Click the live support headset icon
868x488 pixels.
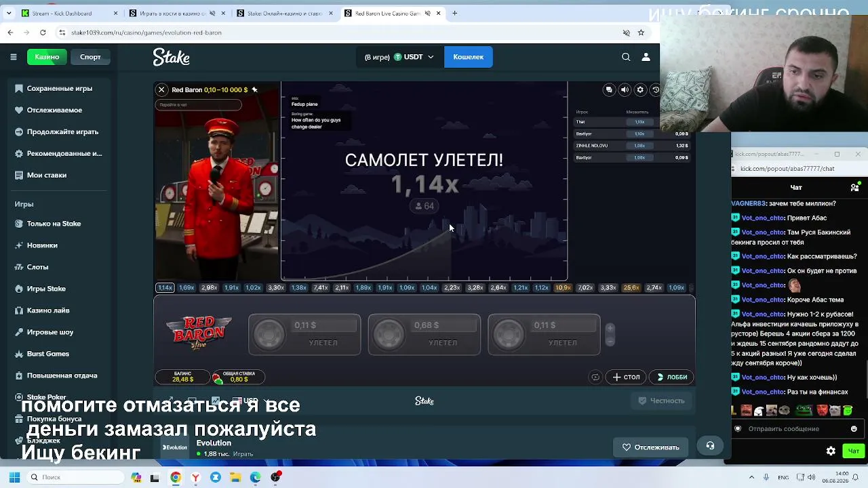pyautogui.click(x=710, y=446)
